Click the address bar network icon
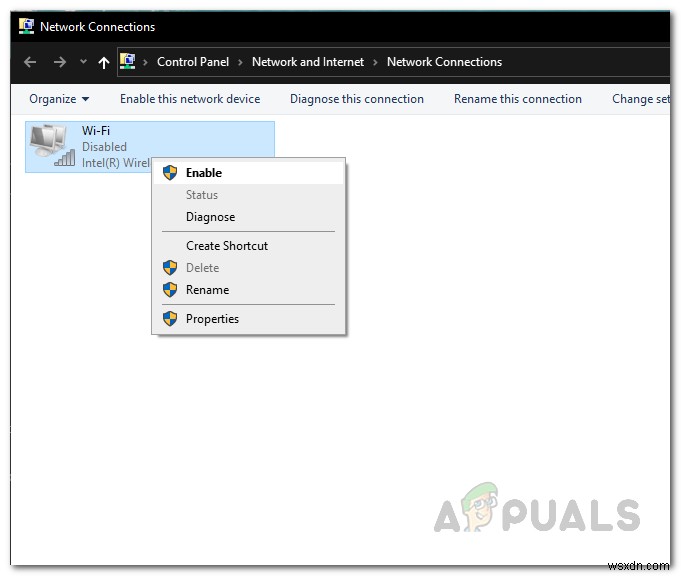The width and height of the screenshot is (681, 576). click(x=127, y=61)
